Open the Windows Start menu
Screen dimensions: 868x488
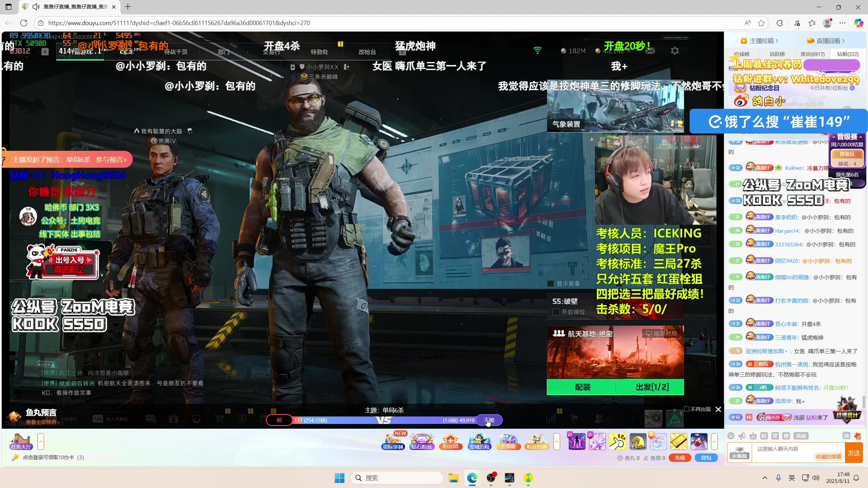pos(339,478)
